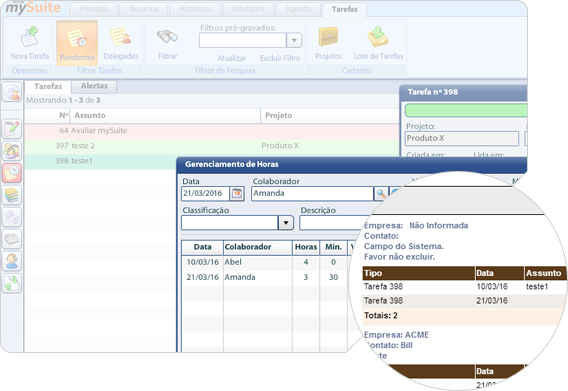Screen dimensions: 568x391
Task: Click the clock notes sidebar icon
Action: [x=12, y=173]
